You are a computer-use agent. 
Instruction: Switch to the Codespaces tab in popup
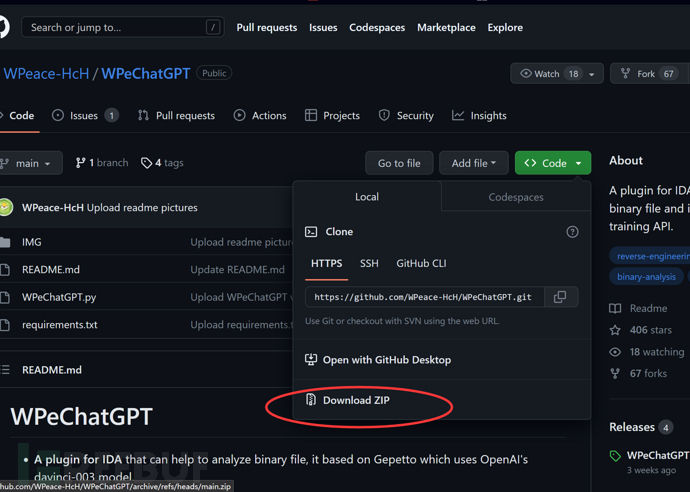[516, 197]
